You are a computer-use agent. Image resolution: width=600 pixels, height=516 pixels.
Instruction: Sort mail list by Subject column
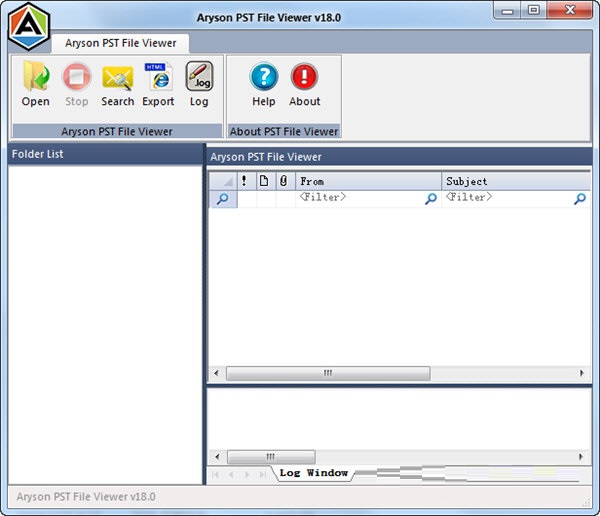(516, 181)
